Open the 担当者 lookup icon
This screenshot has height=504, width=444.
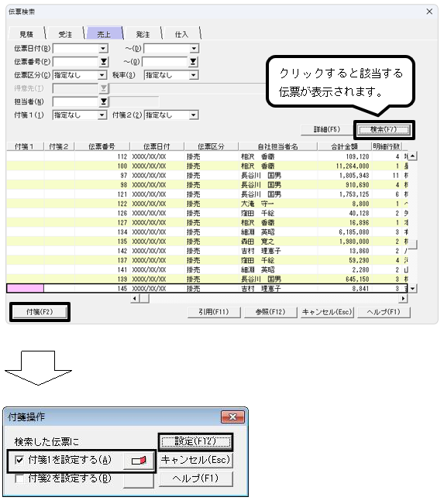tap(104, 102)
